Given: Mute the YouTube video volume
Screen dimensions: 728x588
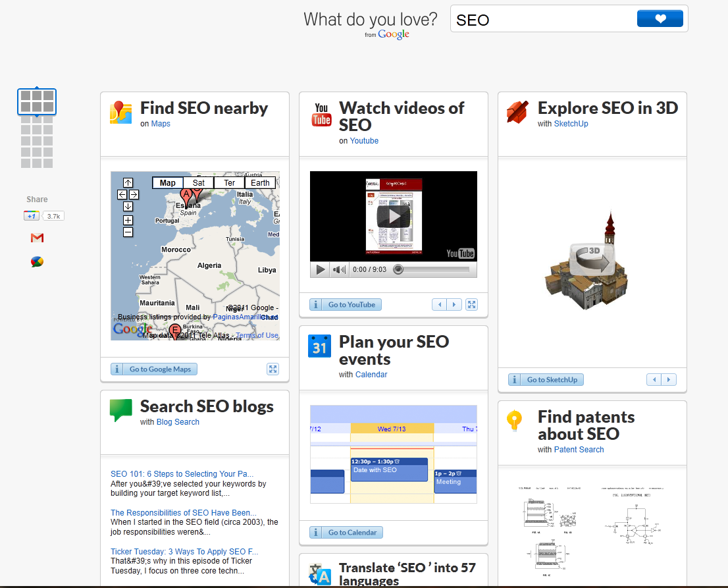Looking at the screenshot, I should pyautogui.click(x=339, y=269).
